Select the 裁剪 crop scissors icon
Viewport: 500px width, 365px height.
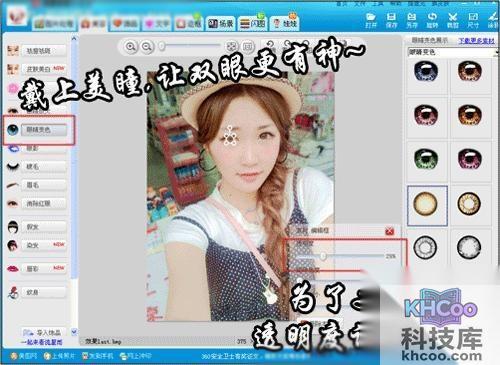[x=452, y=21]
